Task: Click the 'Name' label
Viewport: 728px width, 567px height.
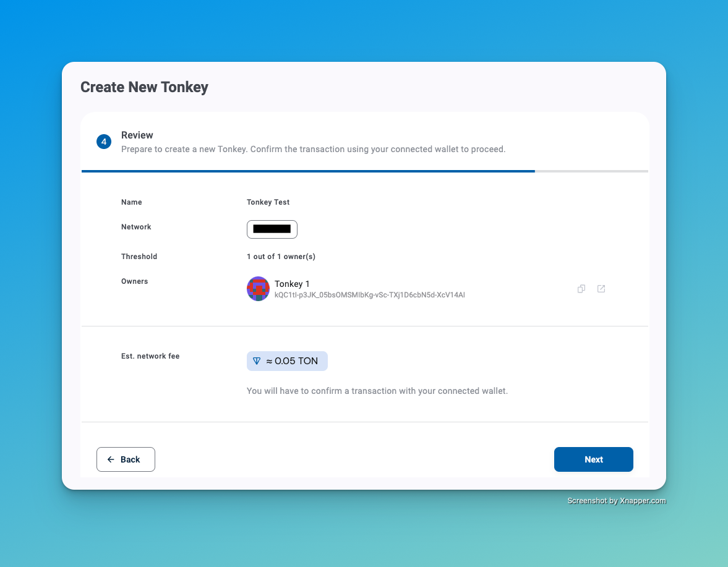Action: tap(131, 202)
